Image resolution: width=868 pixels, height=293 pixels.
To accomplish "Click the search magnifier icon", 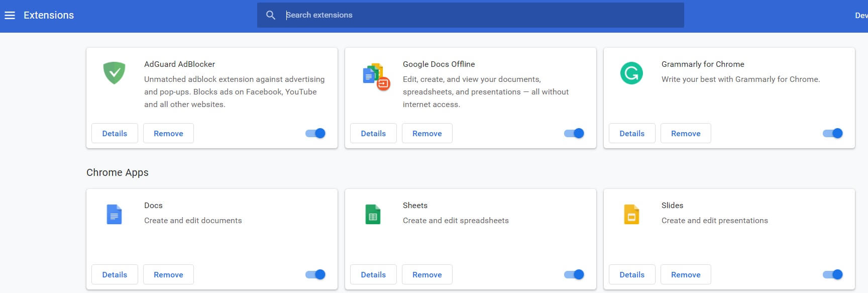I will 271,15.
